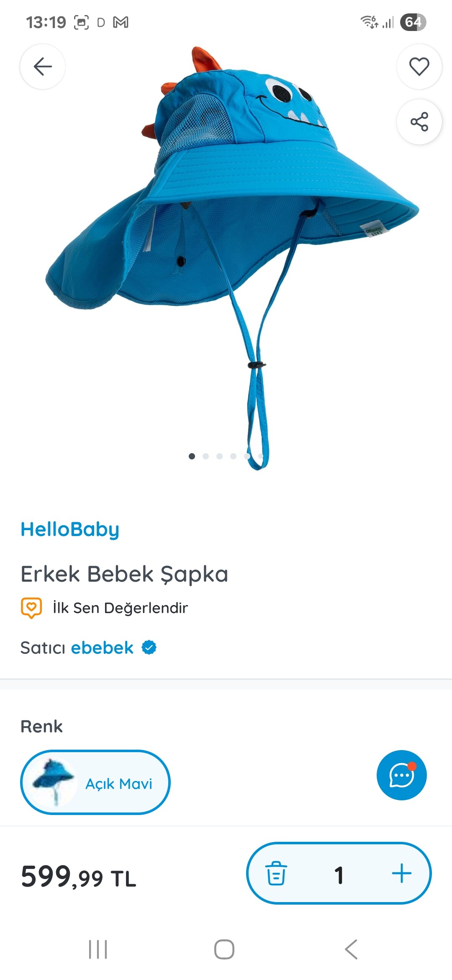The height and width of the screenshot is (980, 452).
Task: Tap the Android system back chevron
Action: pyautogui.click(x=351, y=949)
